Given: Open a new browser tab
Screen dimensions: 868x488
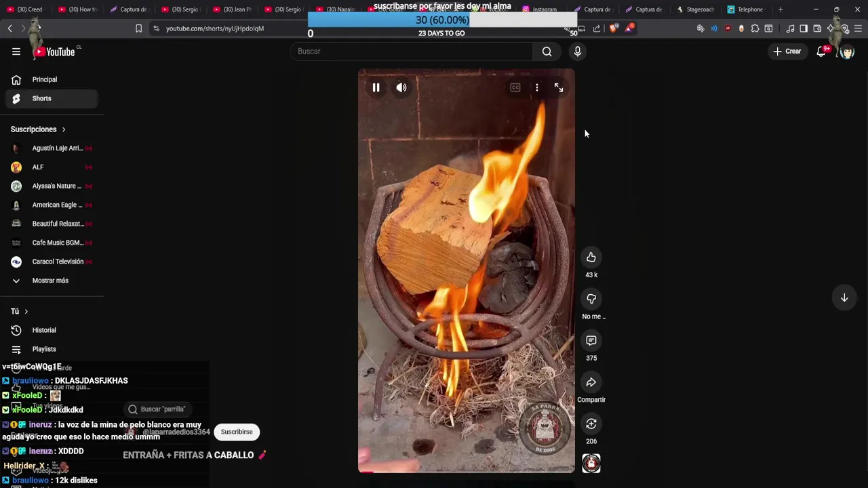Looking at the screenshot, I should (781, 9).
